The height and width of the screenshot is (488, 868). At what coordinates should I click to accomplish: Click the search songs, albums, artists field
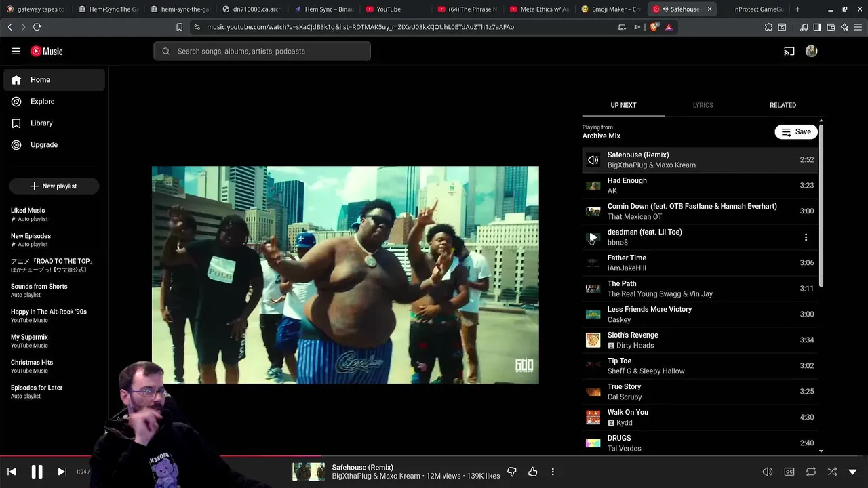tap(262, 51)
